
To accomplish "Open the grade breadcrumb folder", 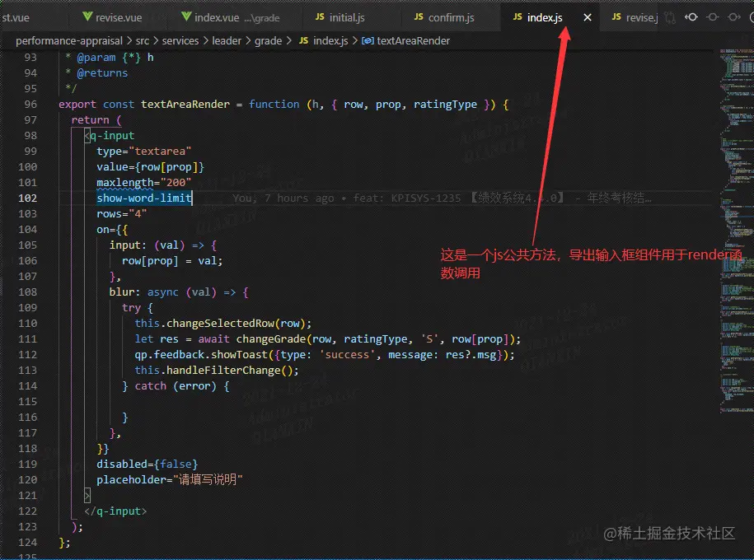I will click(269, 41).
